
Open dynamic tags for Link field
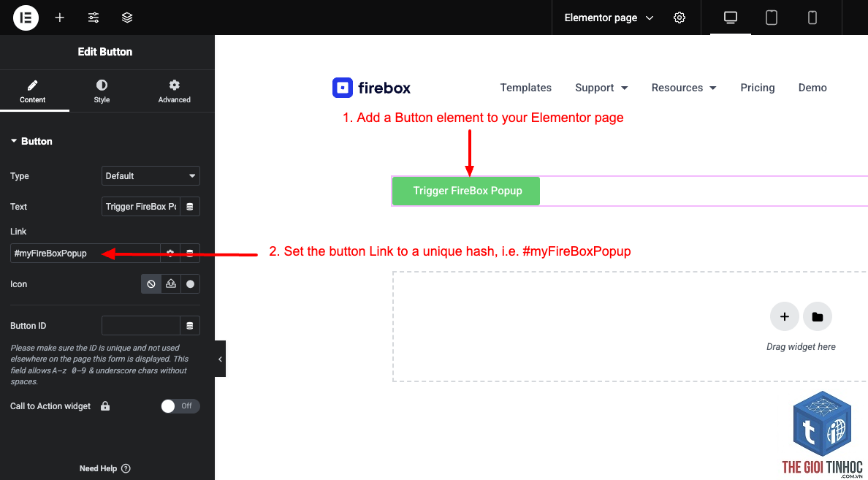click(x=190, y=253)
